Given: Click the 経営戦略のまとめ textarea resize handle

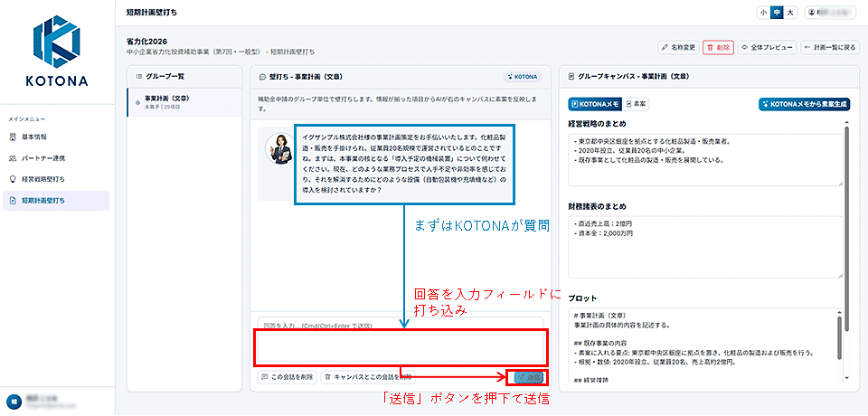Looking at the screenshot, I should coord(840,183).
